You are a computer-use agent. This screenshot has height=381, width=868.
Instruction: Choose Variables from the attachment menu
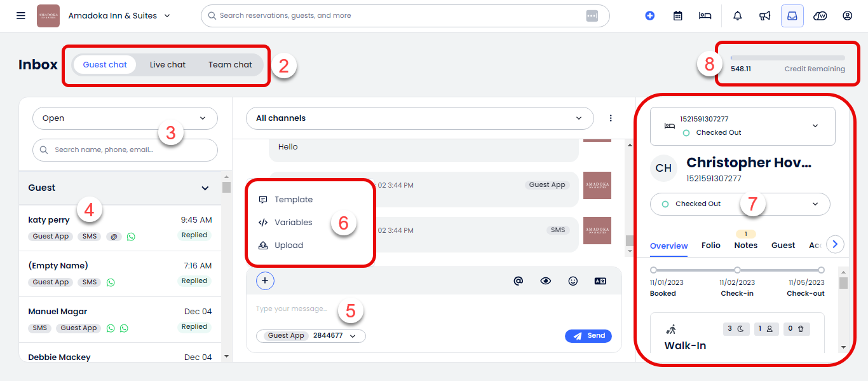click(x=286, y=223)
